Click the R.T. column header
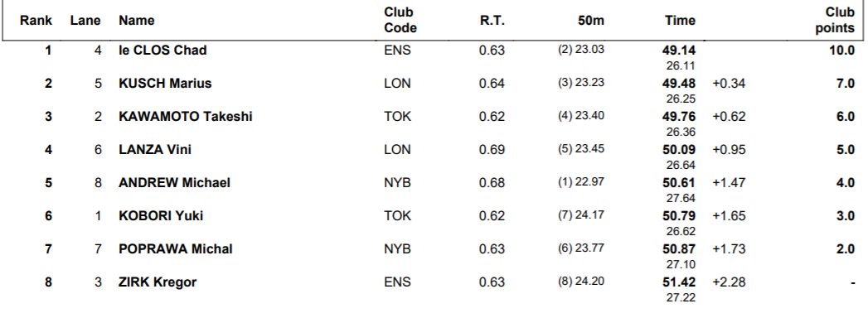The image size is (868, 318). 492,21
